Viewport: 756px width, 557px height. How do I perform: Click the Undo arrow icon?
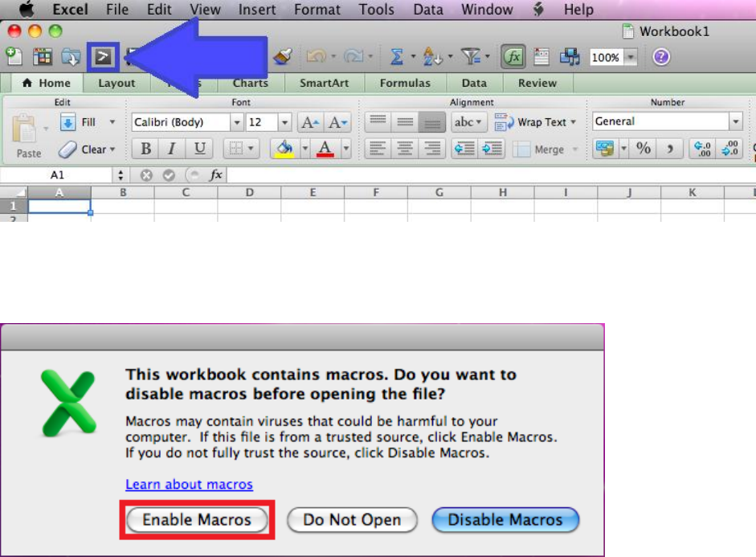tap(316, 57)
